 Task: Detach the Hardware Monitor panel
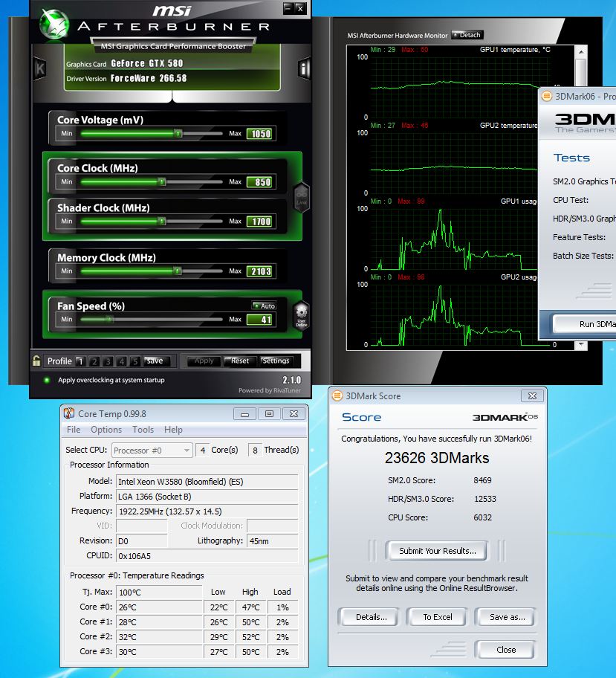[467, 35]
